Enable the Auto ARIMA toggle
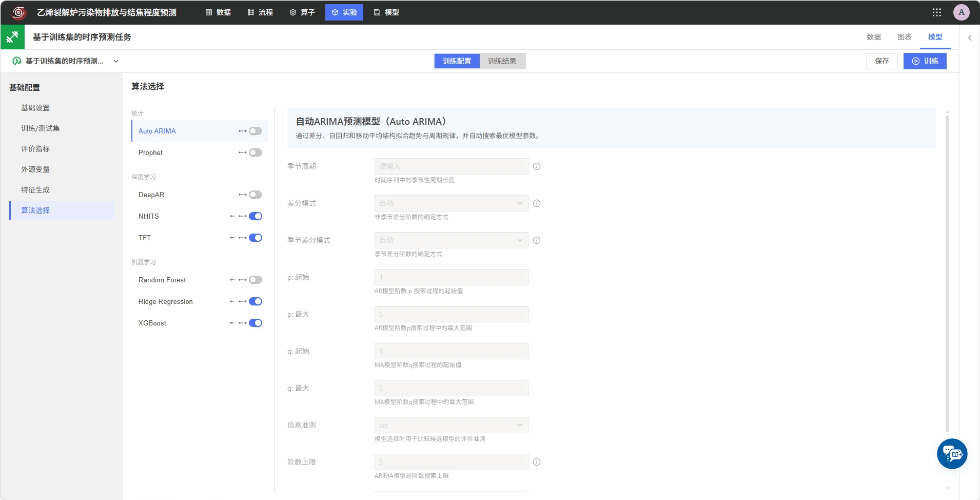980x500 pixels. click(x=256, y=131)
